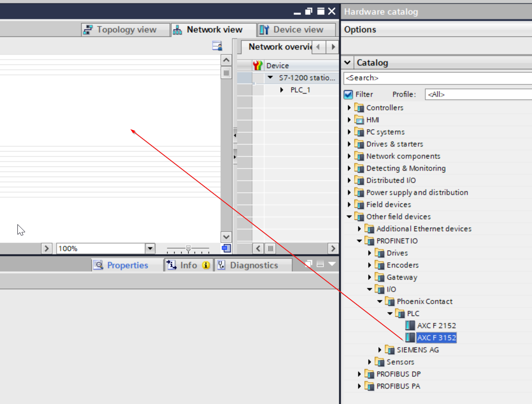Collapse S7-1200 station row in overview
This screenshot has width=532, height=404.
(270, 78)
